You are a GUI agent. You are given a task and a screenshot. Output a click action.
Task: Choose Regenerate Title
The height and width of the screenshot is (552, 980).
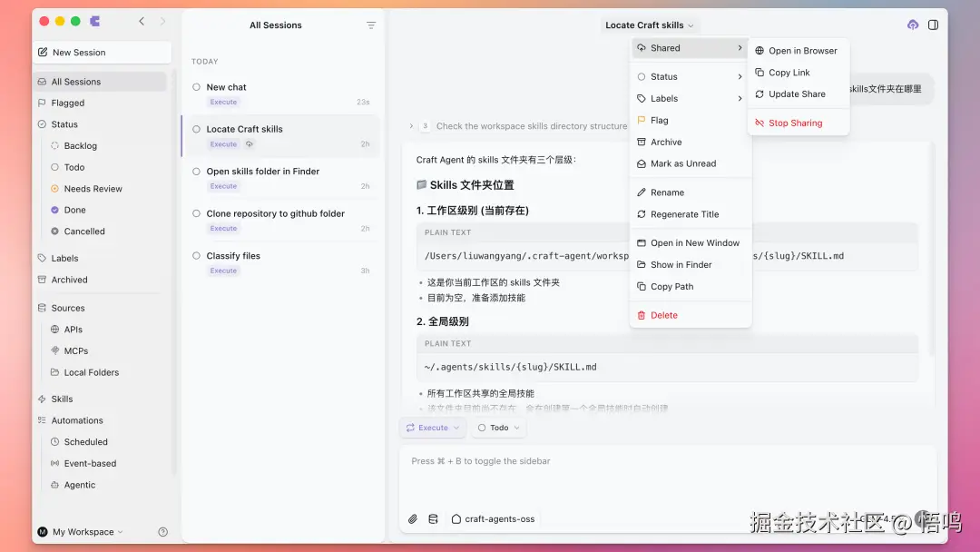pos(690,214)
